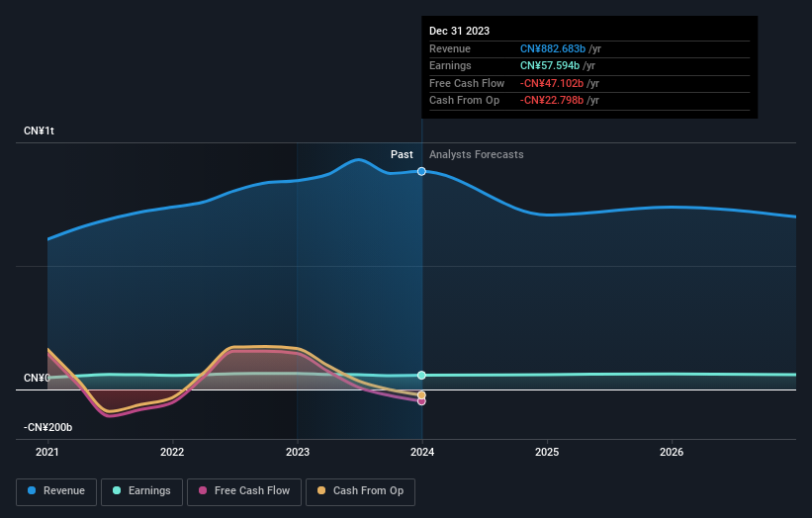This screenshot has width=812, height=518.
Task: Select the pink Free Cash Flow data point
Action: (421, 401)
